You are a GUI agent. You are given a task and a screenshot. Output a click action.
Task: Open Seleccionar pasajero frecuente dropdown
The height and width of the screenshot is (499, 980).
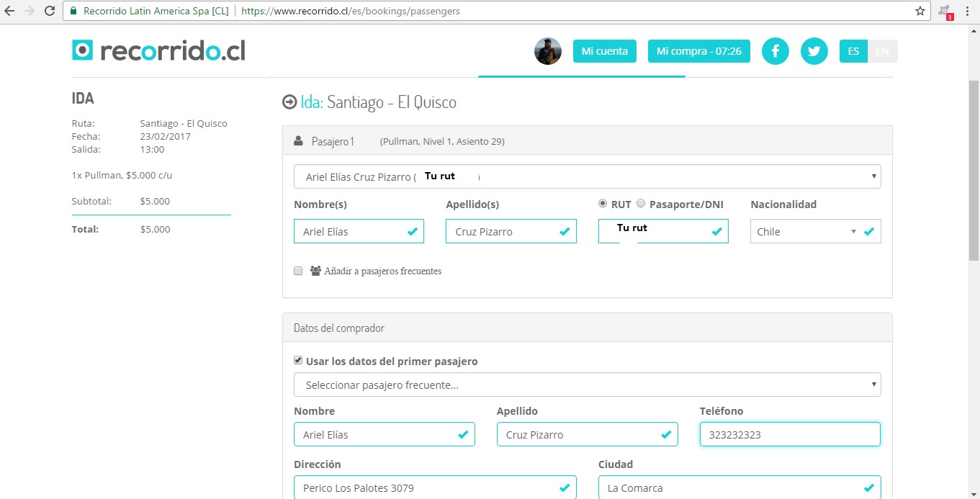[x=587, y=385]
